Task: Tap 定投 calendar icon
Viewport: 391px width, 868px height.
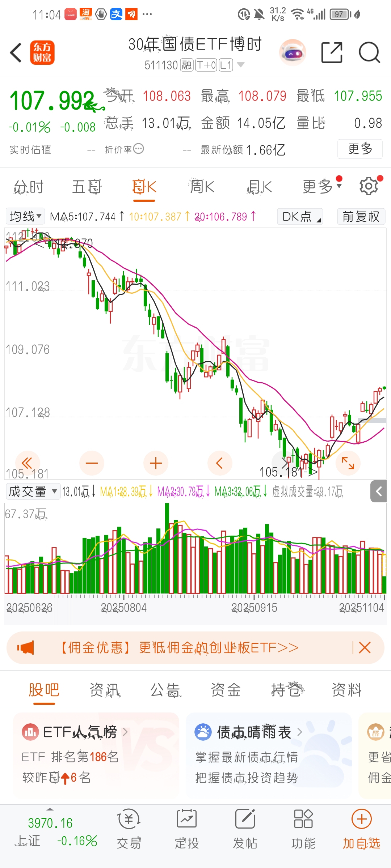Action: coord(187,819)
